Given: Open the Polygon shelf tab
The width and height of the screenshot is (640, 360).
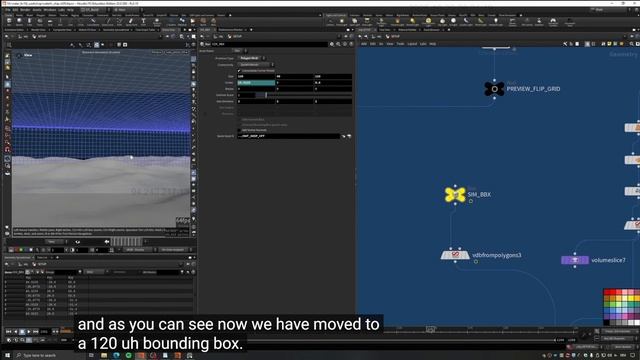Looking at the screenshot, I should (40, 16).
